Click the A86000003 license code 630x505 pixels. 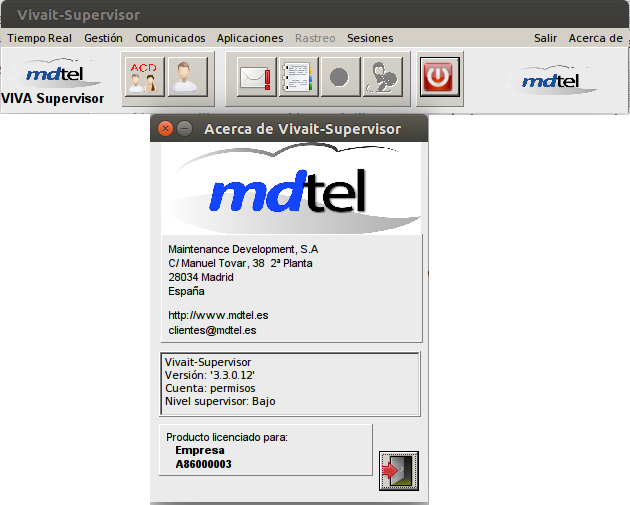click(x=203, y=464)
